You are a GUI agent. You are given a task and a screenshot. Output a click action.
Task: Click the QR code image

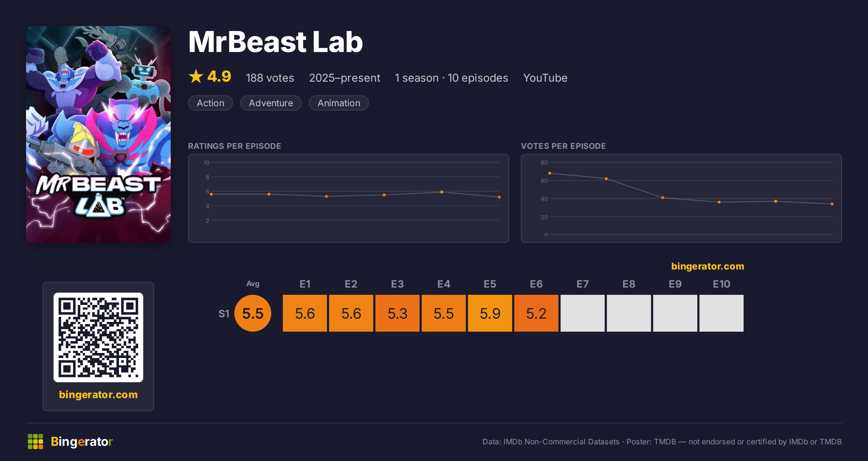pos(98,337)
